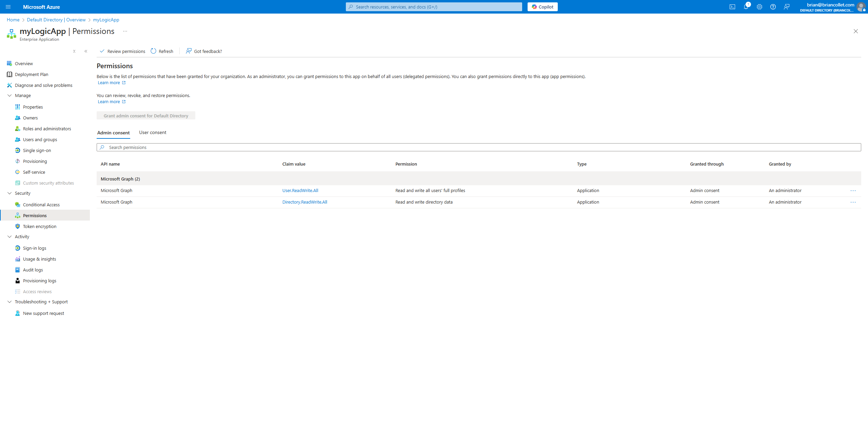Viewport: 868px width, 436px height.
Task: Go to Home breadcrumb
Action: pos(13,20)
